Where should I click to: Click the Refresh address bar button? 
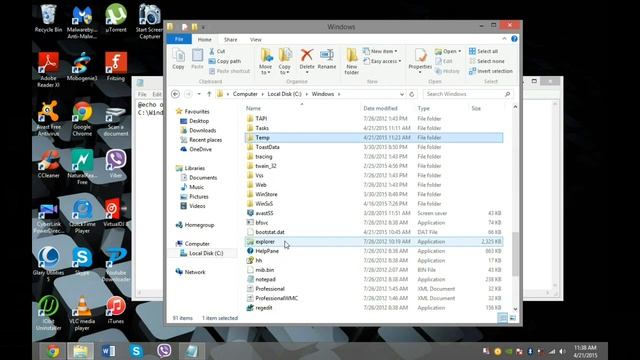coord(412,94)
